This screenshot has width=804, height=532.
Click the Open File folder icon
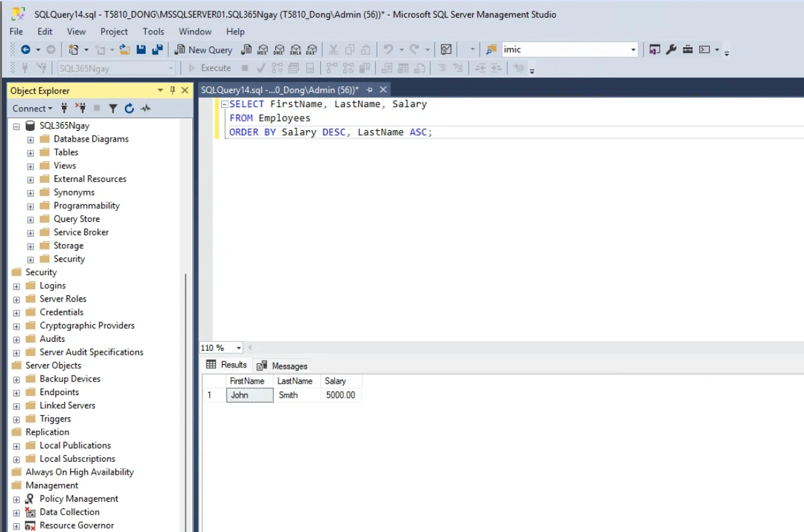coord(125,50)
